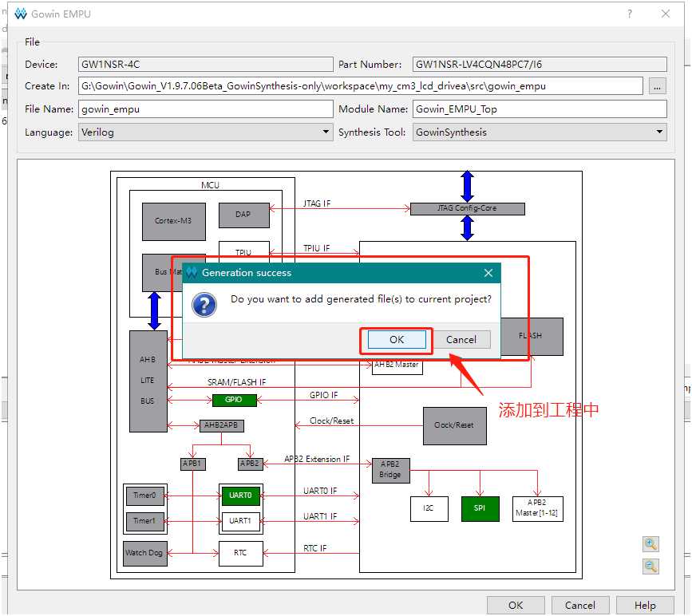Browse for Create In folder with ellipsis button

coord(657,86)
